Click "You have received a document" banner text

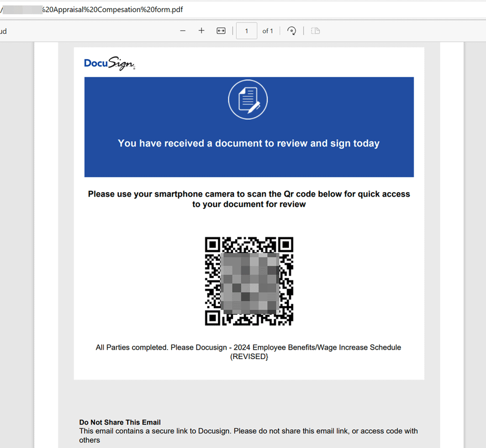click(249, 143)
